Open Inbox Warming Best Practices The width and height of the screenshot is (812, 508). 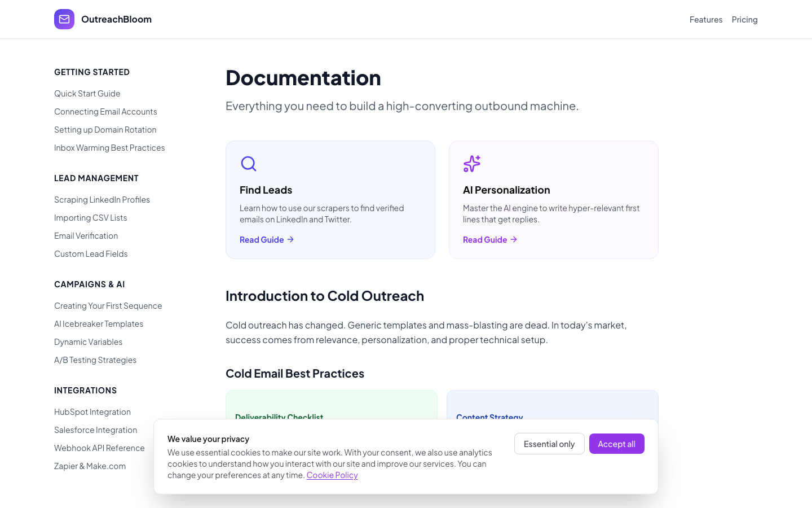tap(109, 147)
